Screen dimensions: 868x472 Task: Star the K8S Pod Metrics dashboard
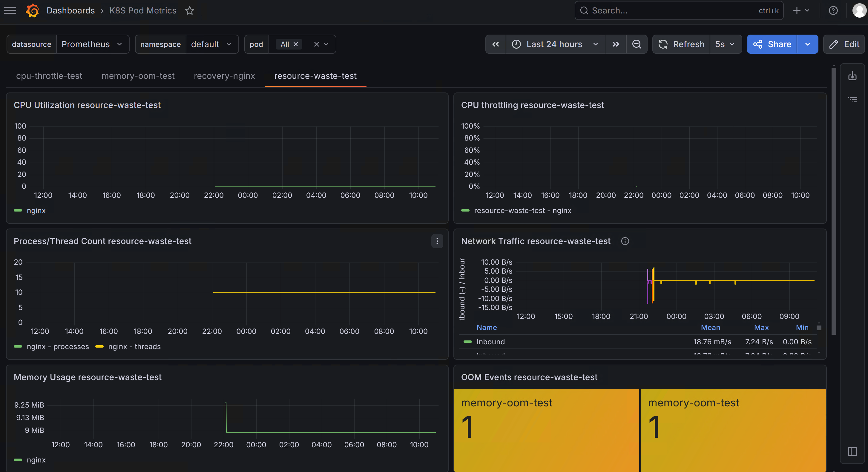click(190, 10)
